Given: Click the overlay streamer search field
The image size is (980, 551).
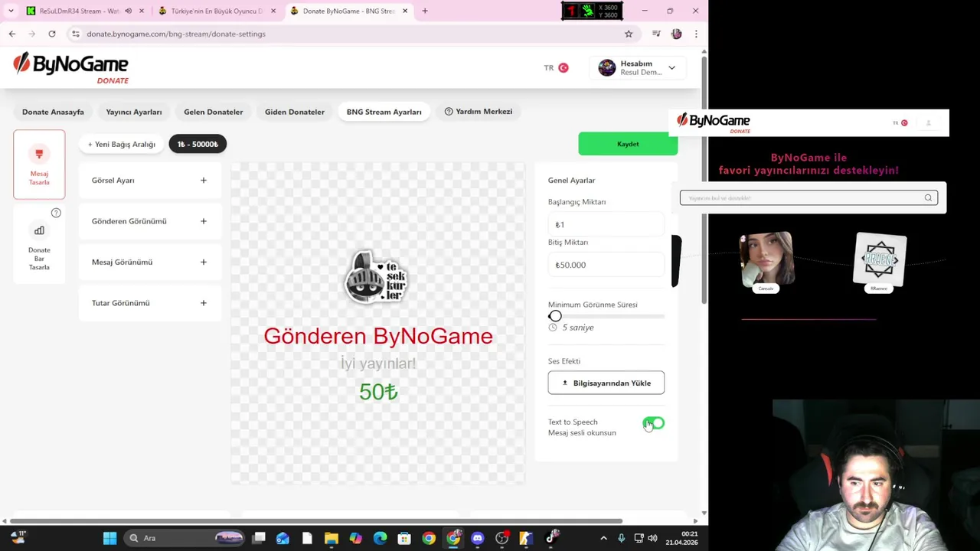Looking at the screenshot, I should [x=808, y=198].
